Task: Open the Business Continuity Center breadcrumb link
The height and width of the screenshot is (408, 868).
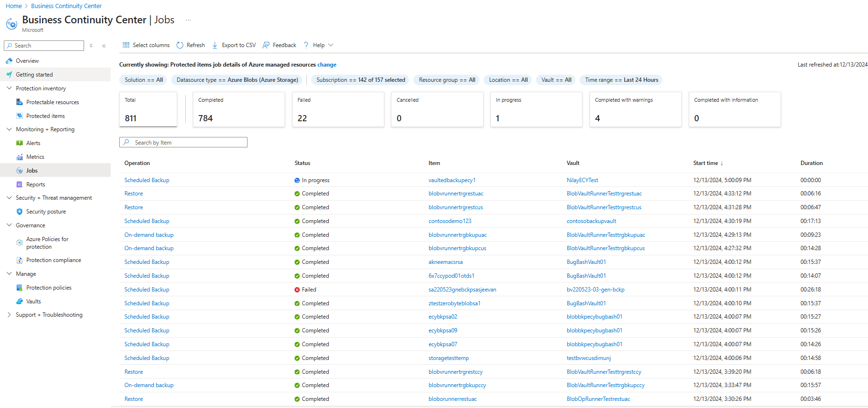Action: tap(67, 6)
